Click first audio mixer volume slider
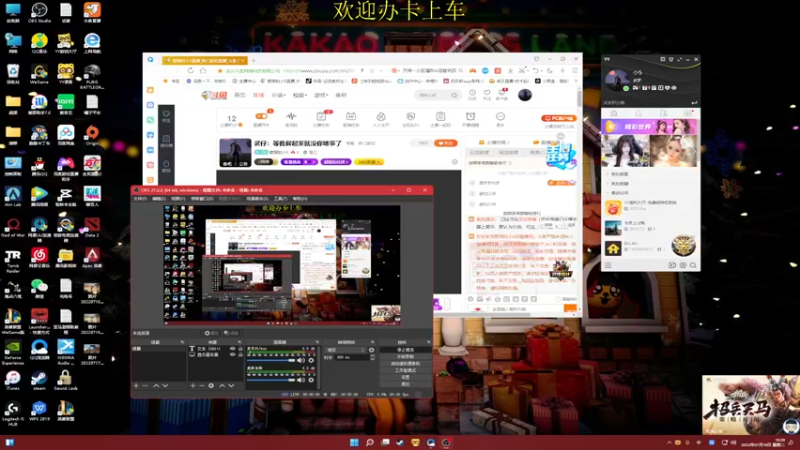The image size is (800, 450). pyautogui.click(x=271, y=361)
